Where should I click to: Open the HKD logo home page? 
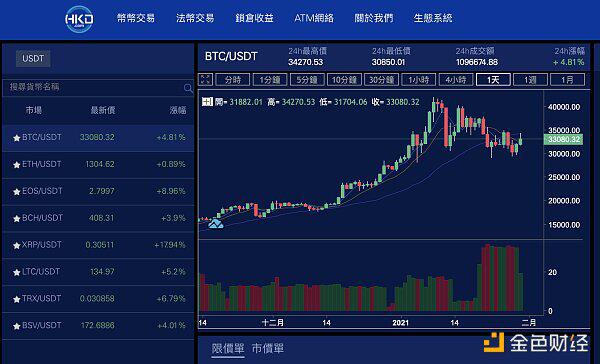click(79, 19)
